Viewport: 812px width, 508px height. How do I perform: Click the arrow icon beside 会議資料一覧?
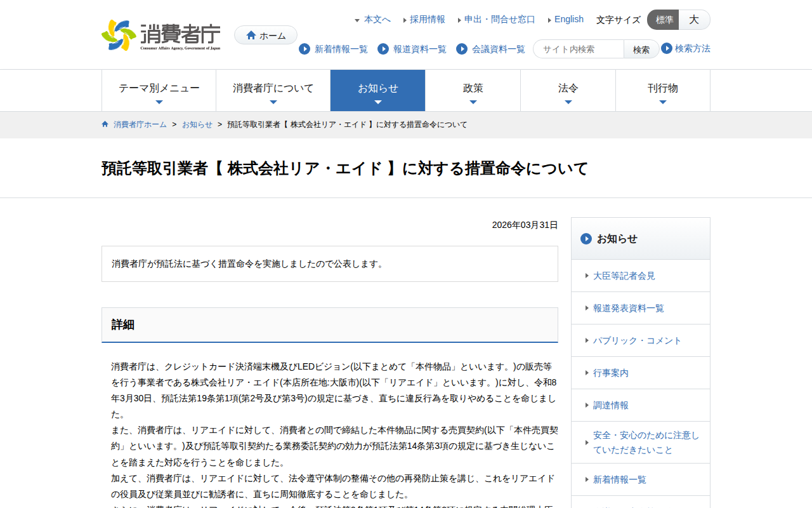(462, 49)
